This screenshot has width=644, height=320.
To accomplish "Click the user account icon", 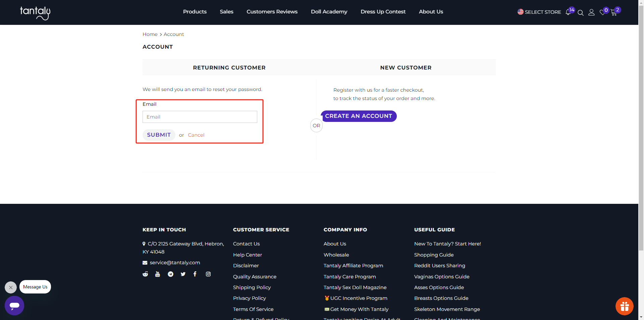I will point(592,12).
